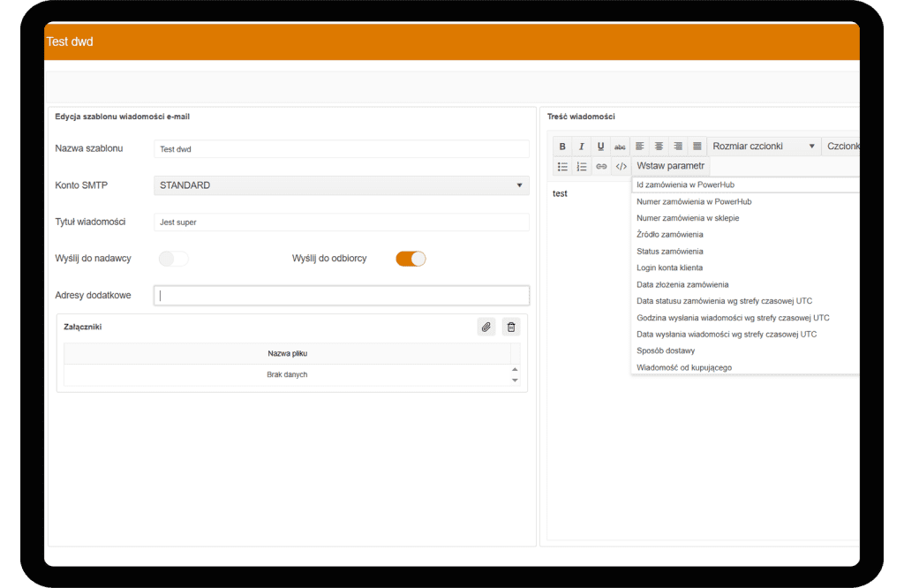Click the Adresy dodatkowe input field

click(341, 296)
